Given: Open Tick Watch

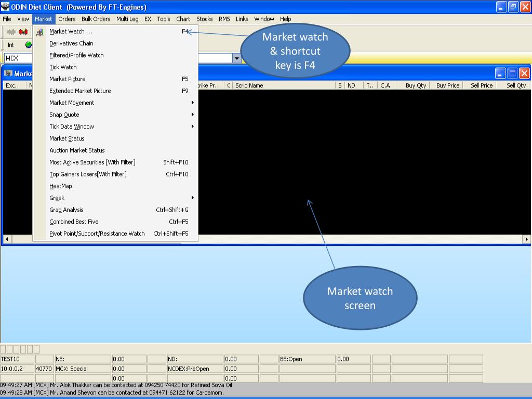Looking at the screenshot, I should click(115, 67).
